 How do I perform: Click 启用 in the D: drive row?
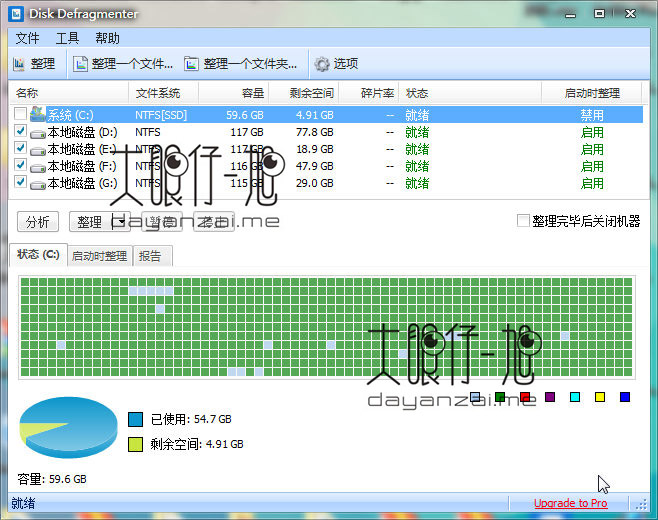point(592,132)
